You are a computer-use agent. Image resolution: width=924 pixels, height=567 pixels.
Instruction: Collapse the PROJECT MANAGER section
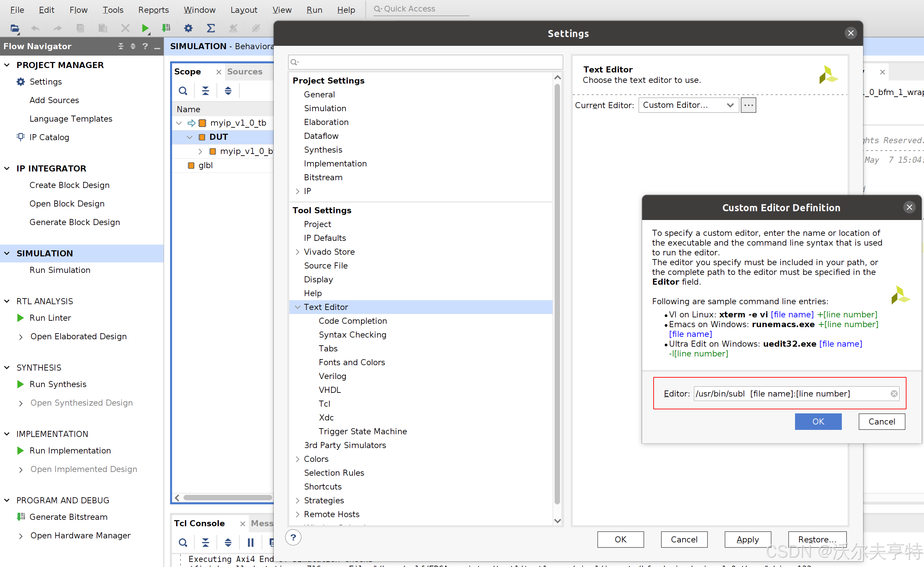7,65
